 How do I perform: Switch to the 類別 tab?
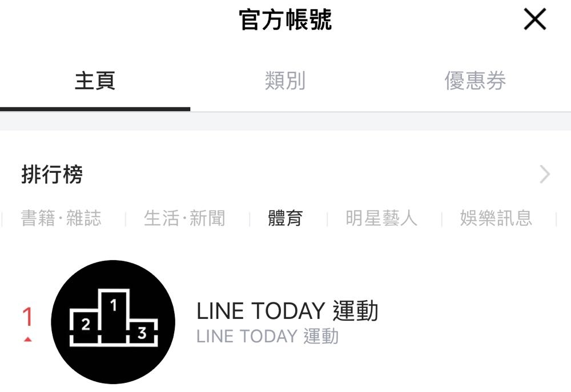click(285, 80)
